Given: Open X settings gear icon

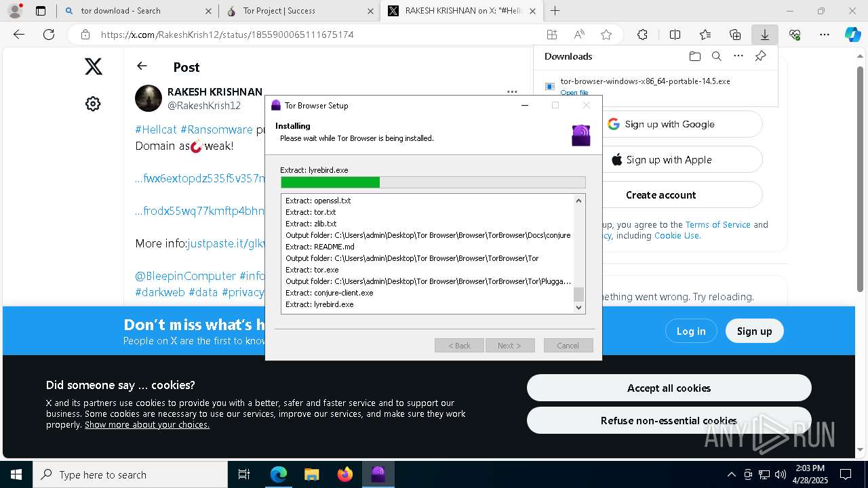Looking at the screenshot, I should pos(93,104).
